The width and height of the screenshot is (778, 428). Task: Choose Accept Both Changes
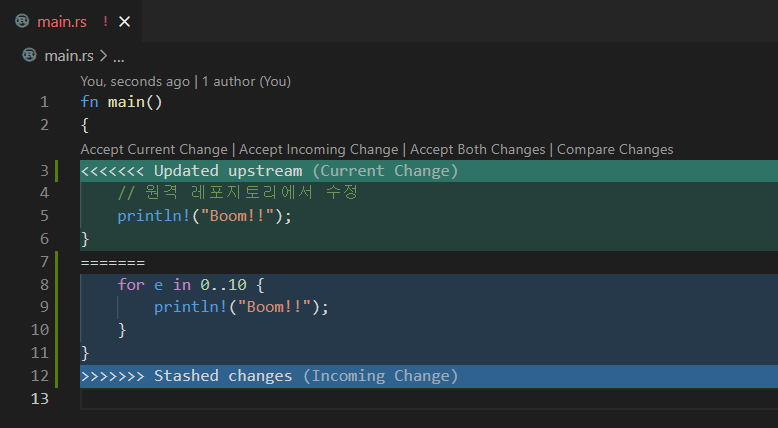pyautogui.click(x=478, y=149)
